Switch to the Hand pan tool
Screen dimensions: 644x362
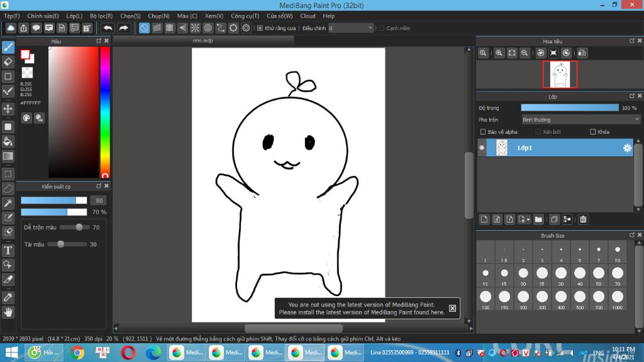click(x=8, y=312)
